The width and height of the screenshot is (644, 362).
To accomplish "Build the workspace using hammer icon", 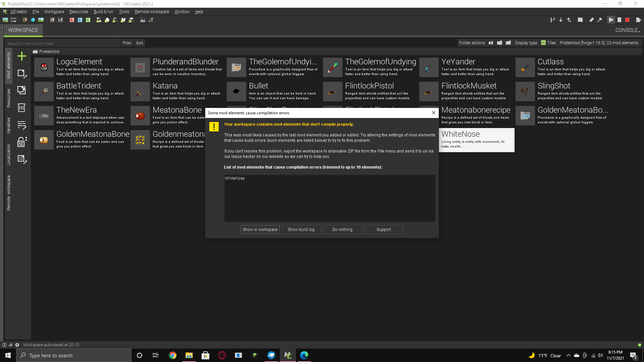I will coord(600,20).
